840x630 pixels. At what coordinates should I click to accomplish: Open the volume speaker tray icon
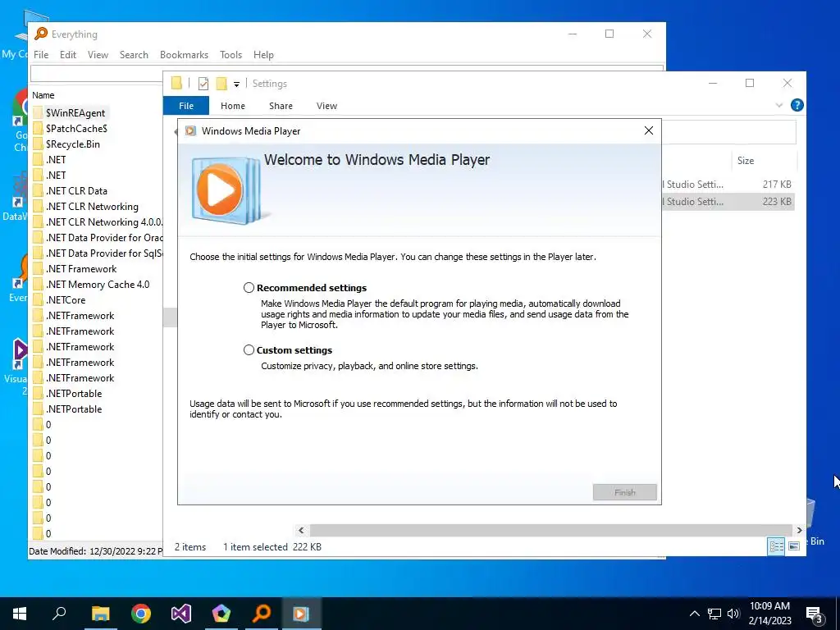click(733, 614)
